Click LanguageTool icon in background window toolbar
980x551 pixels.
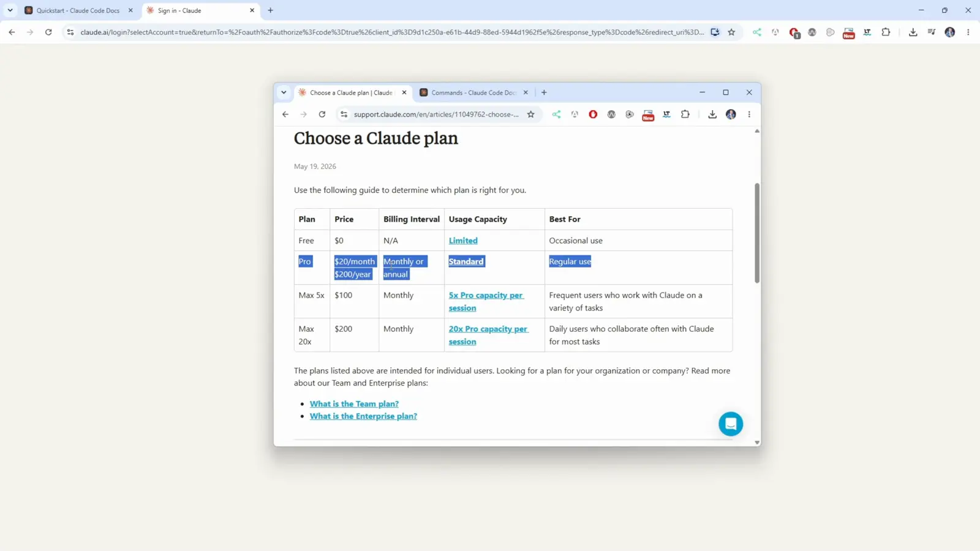[867, 32]
